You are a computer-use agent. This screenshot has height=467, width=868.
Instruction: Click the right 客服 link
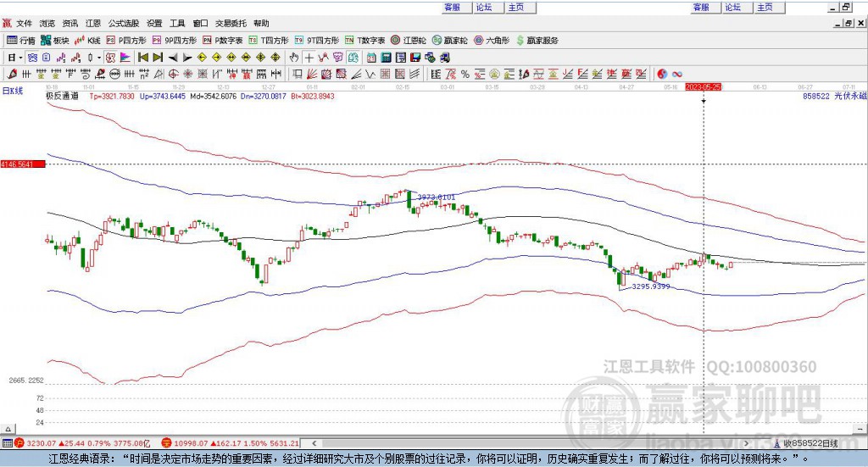701,7
